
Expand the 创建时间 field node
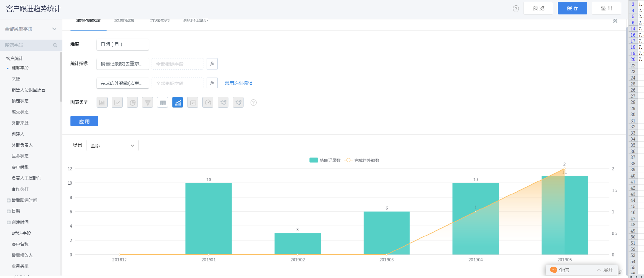click(9, 222)
